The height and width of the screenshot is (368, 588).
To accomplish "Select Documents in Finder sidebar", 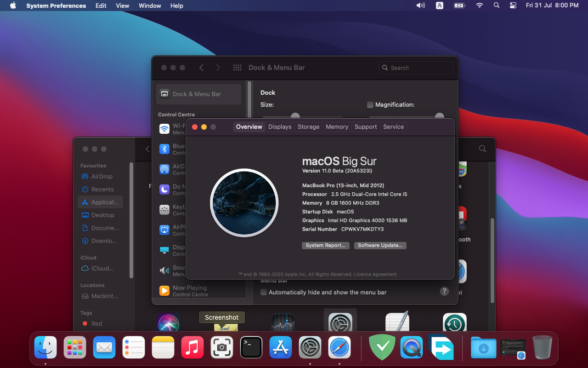I will coord(101,228).
